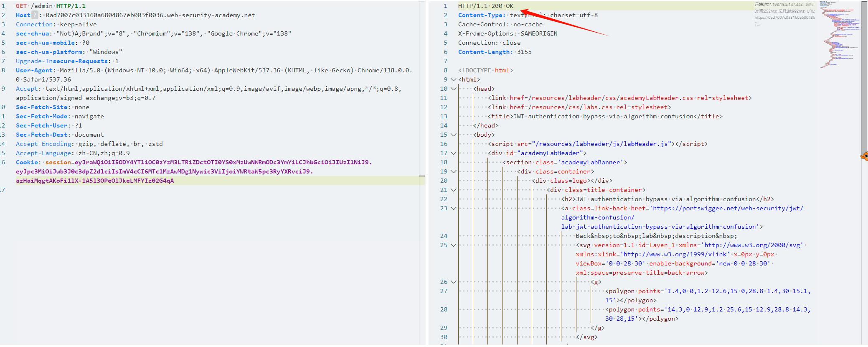Click the Sec-Fetch-Site: none header
Viewport: 868px width, 347px height.
pyautogui.click(x=53, y=107)
